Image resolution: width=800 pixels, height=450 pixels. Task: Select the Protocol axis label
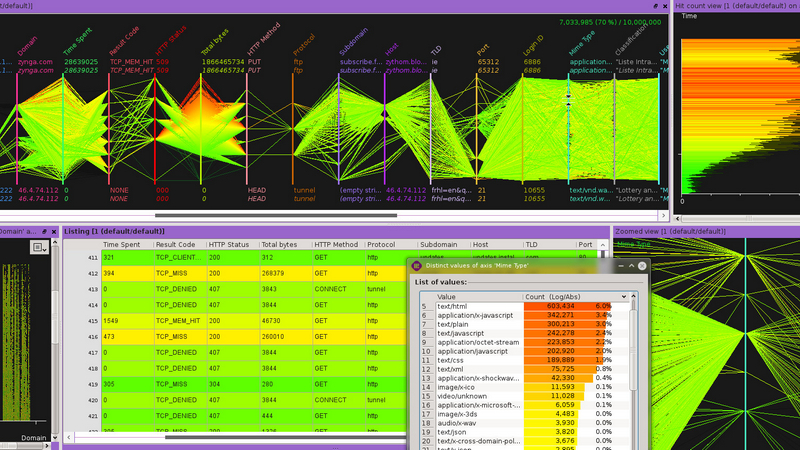tap(304, 45)
